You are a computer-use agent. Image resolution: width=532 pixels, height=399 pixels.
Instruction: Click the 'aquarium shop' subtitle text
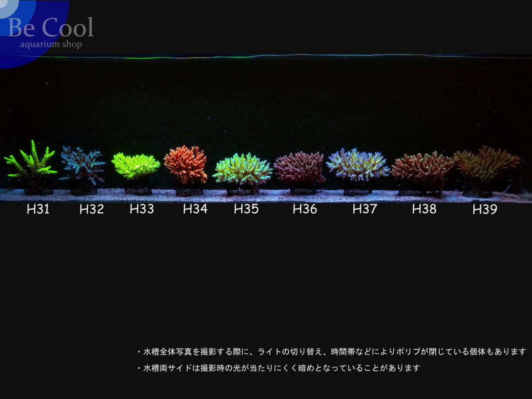51,44
